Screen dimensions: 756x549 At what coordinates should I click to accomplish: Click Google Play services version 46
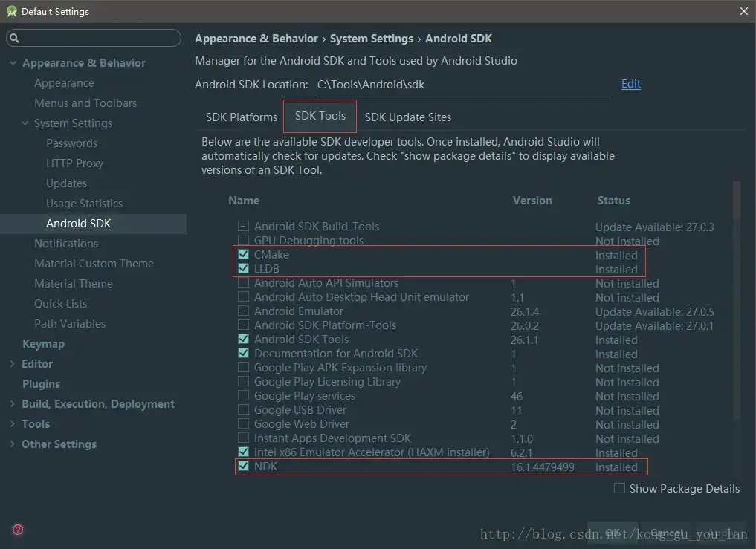point(517,396)
